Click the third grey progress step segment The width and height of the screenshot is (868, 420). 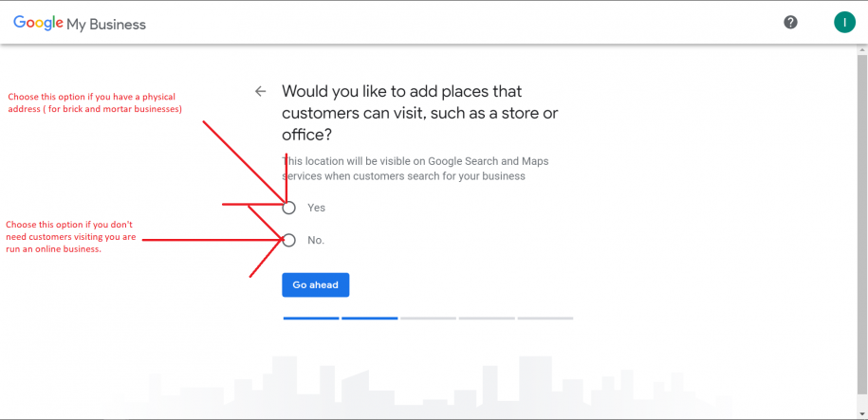click(x=428, y=319)
